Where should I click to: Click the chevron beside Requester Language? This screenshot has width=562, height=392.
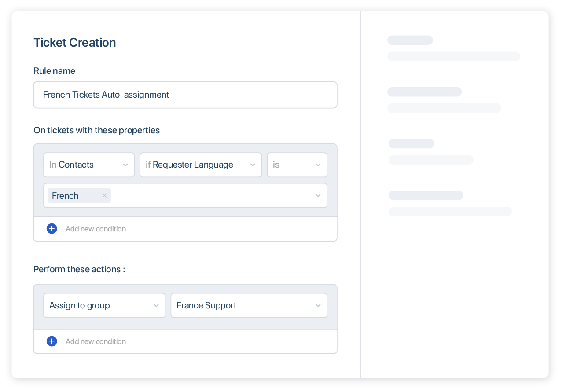[252, 165]
